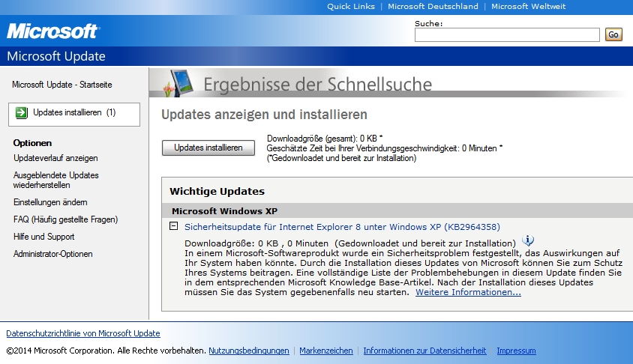633x364 pixels.
Task: Open Sicherheitsupdate für Internet Explorer 8 (KB2964358) link
Action: 342,227
